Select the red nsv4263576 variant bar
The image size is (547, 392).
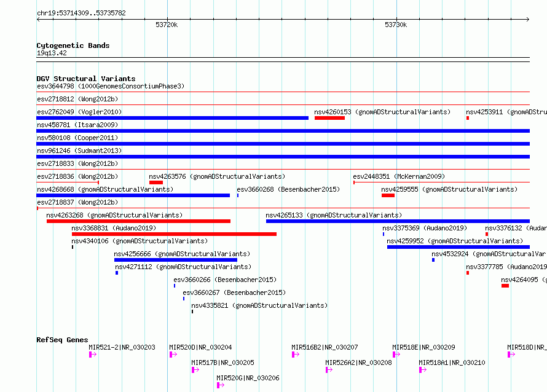coord(156,182)
